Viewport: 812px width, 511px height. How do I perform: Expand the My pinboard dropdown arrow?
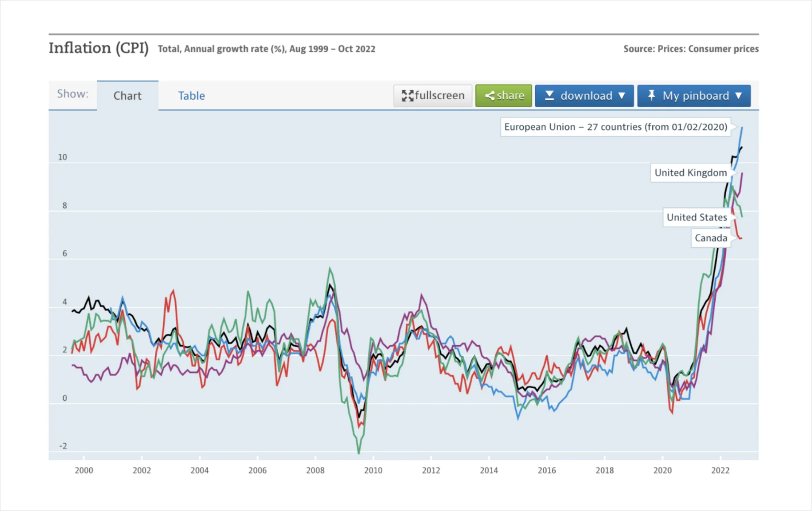click(739, 96)
